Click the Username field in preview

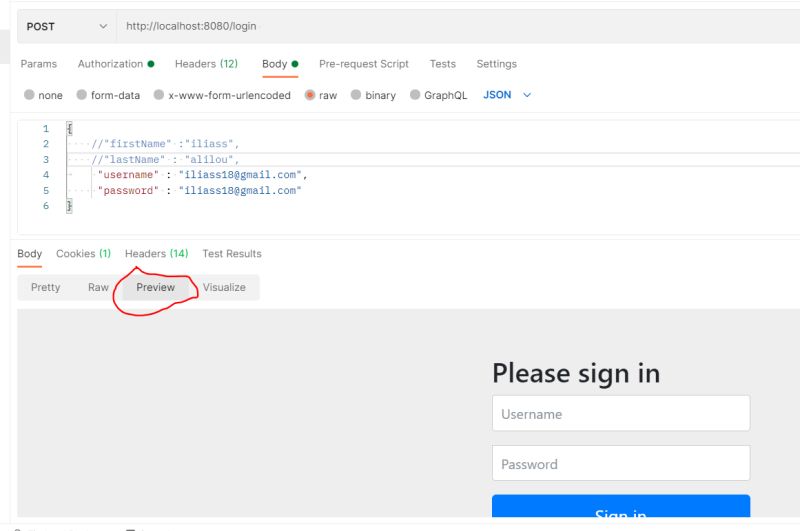[x=621, y=413]
